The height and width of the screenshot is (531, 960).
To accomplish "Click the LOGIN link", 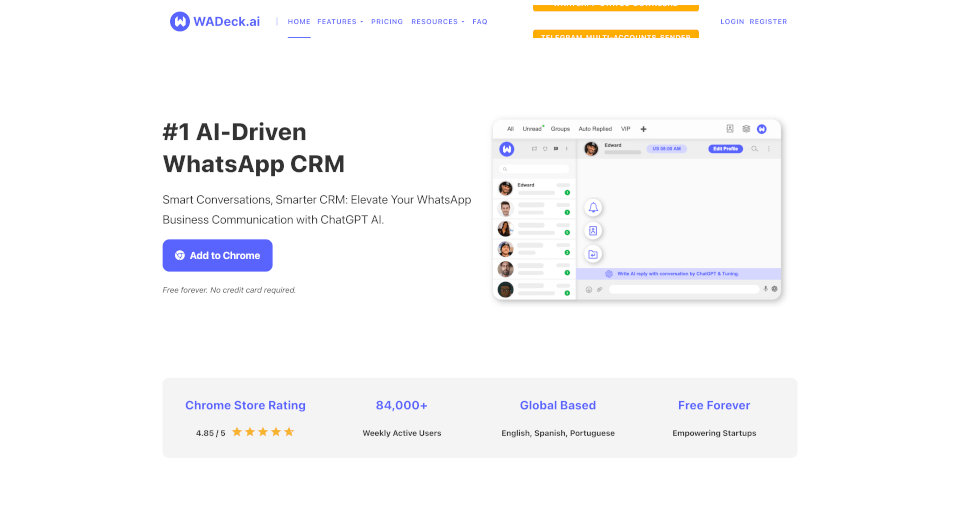I will coord(732,21).
